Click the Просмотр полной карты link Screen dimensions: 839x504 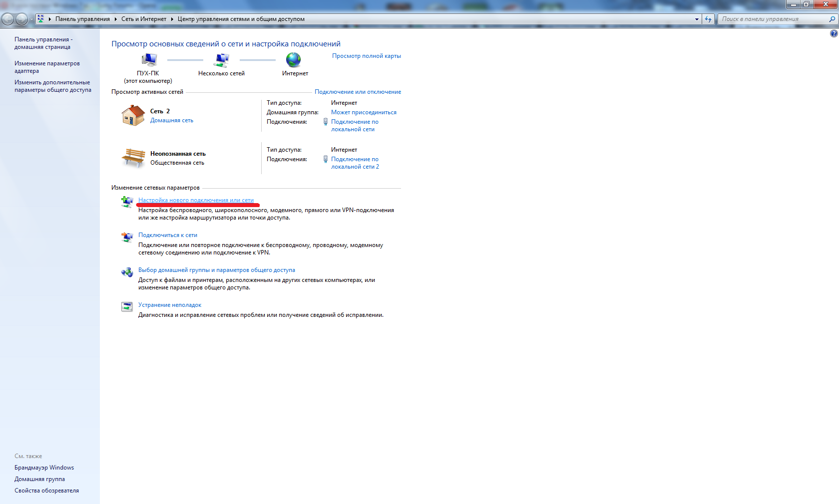point(366,56)
